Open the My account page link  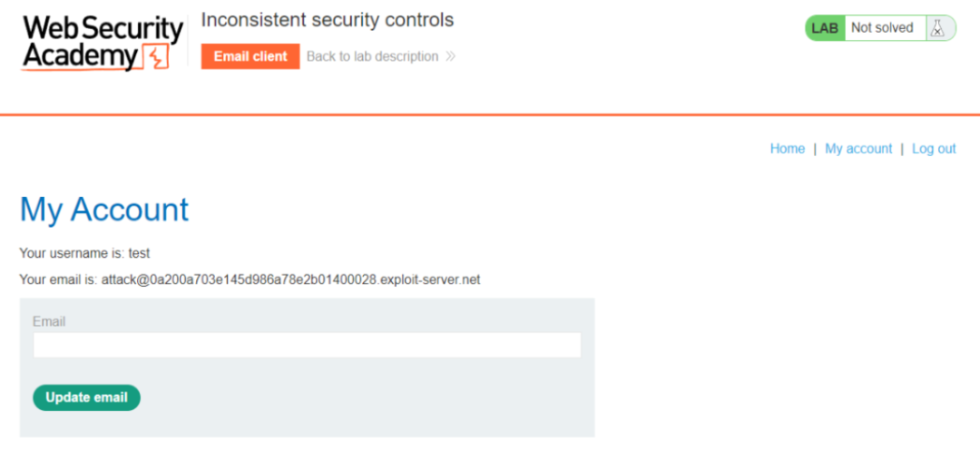click(858, 149)
